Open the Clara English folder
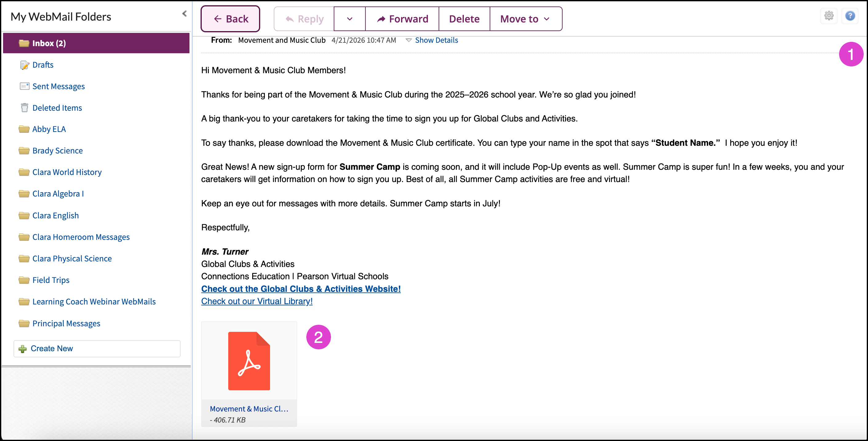 [56, 215]
